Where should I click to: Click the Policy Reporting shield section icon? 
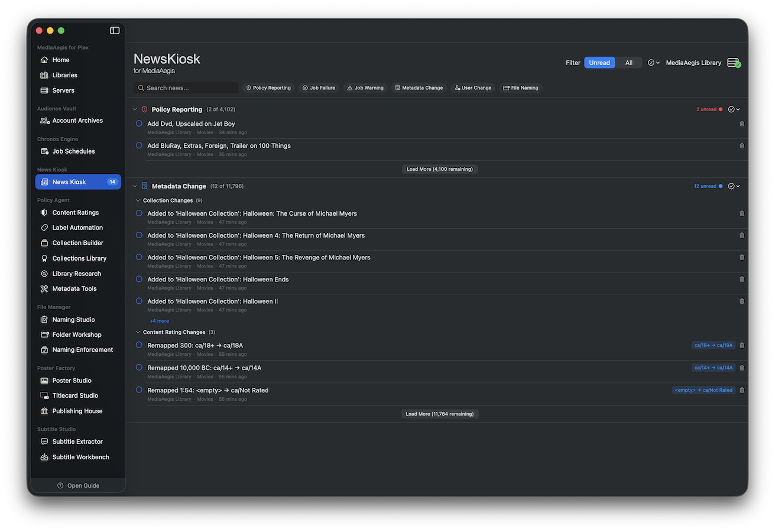(x=144, y=109)
